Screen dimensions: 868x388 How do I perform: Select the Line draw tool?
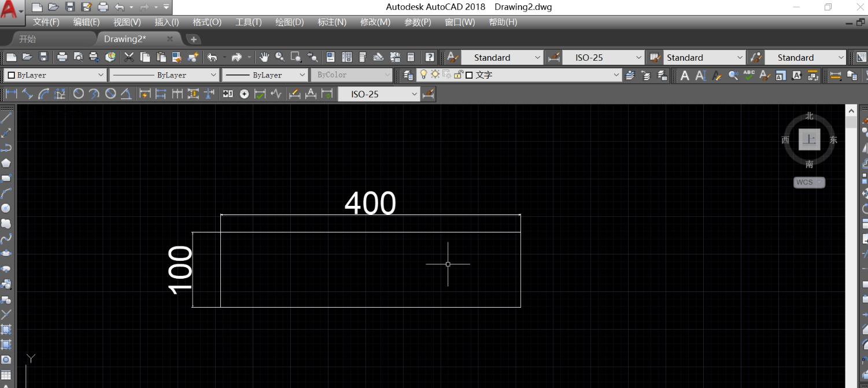6,118
